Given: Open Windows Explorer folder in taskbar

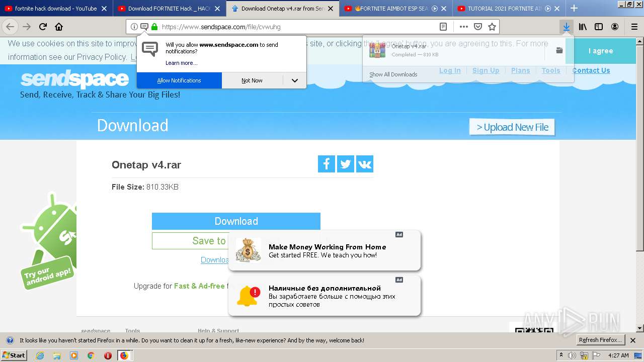Looking at the screenshot, I should (57, 355).
